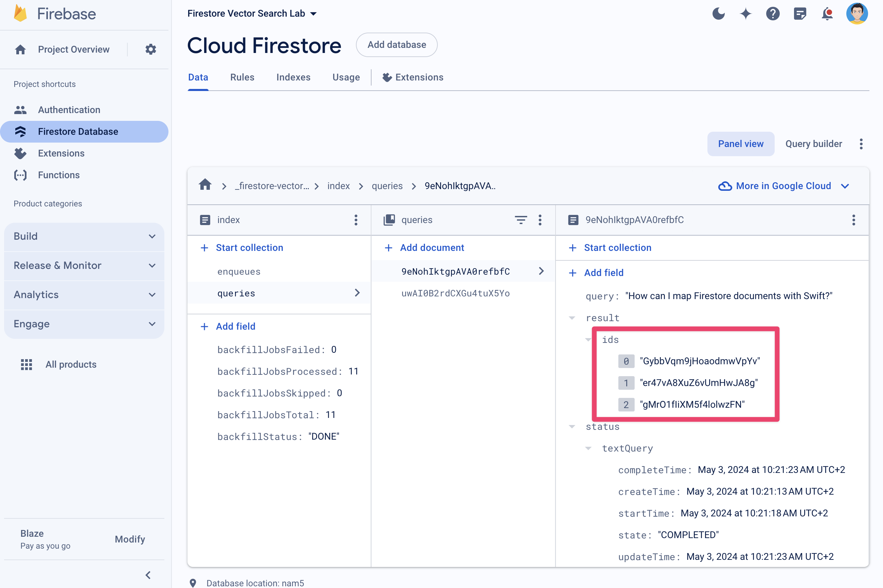Click Add database button

coord(397,44)
